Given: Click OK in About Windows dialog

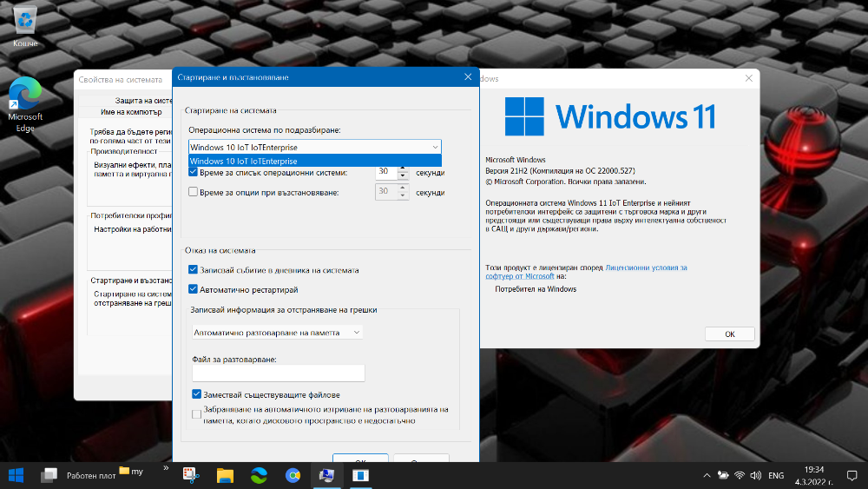Looking at the screenshot, I should [730, 334].
